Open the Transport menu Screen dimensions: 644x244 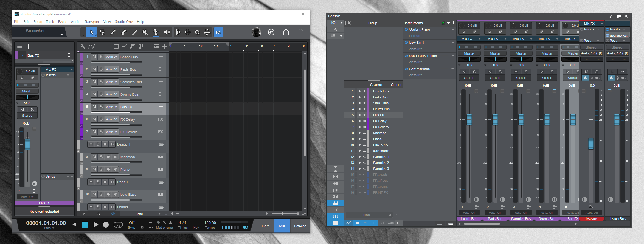pos(92,22)
